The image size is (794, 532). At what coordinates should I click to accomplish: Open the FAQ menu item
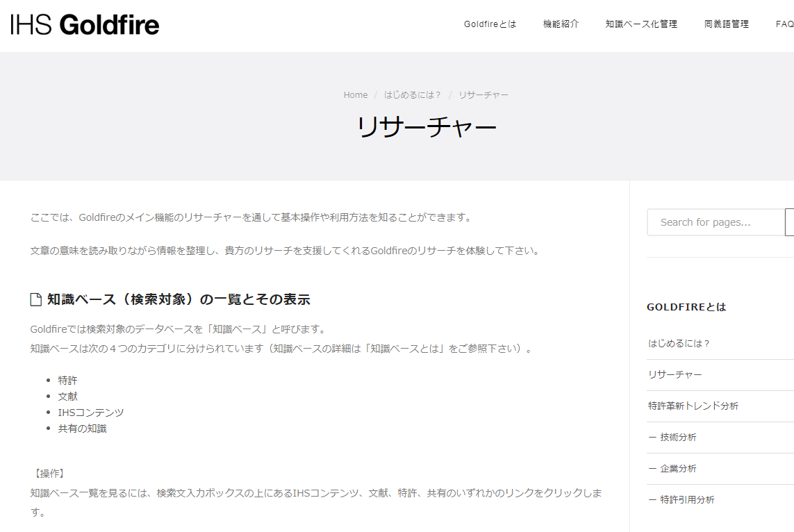click(784, 24)
